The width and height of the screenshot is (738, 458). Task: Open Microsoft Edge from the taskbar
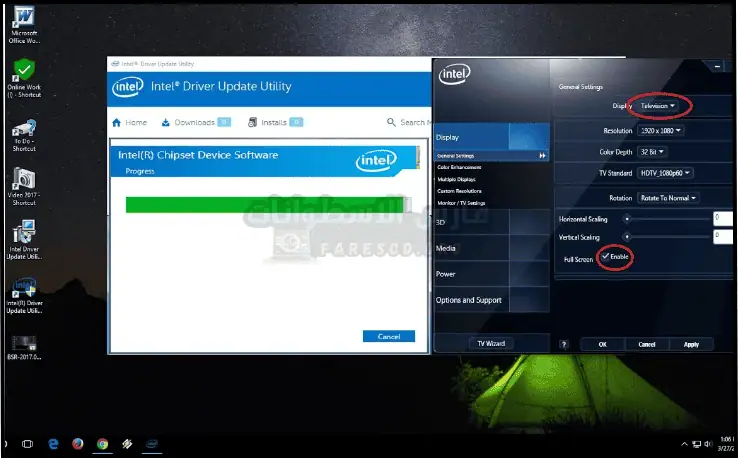tap(52, 443)
